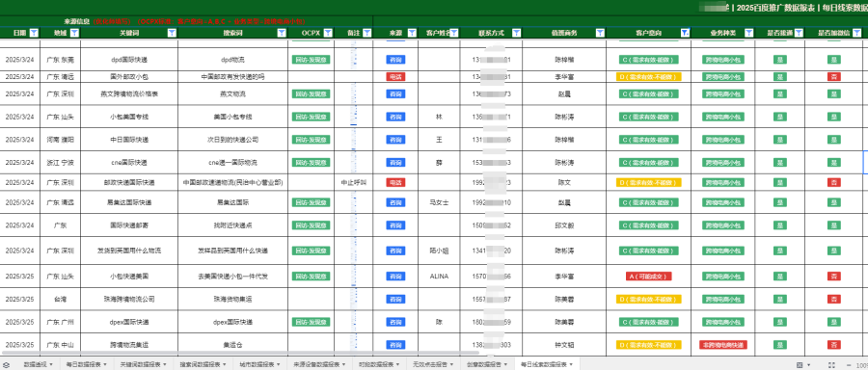This screenshot has height=370, width=868.
Task: Select the keyword cell 中日国际快递
Action: pyautogui.click(x=129, y=140)
